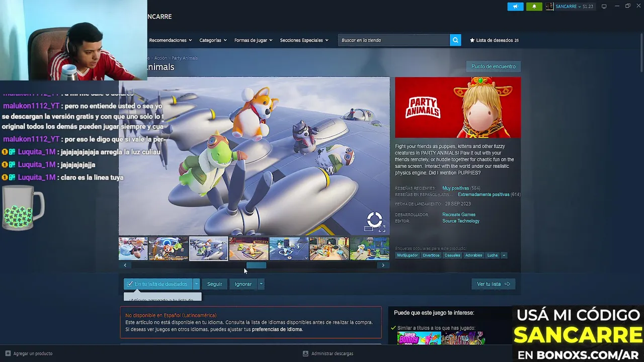Click Administrar descargas label
The width and height of the screenshot is (644, 362).
pos(332,353)
